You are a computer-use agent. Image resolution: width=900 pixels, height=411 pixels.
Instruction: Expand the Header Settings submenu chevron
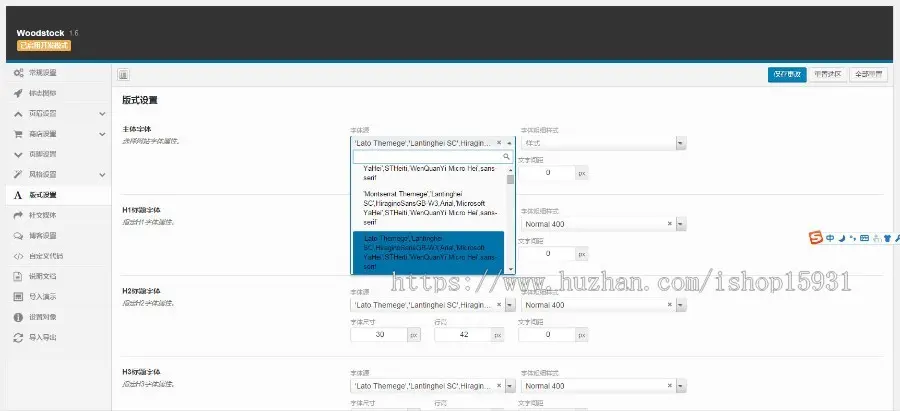point(102,114)
